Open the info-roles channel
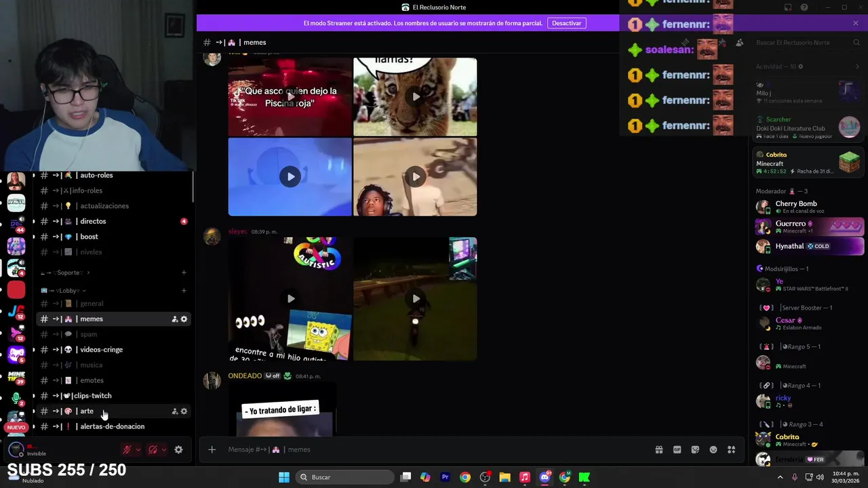The height and width of the screenshot is (488, 868). point(113,190)
